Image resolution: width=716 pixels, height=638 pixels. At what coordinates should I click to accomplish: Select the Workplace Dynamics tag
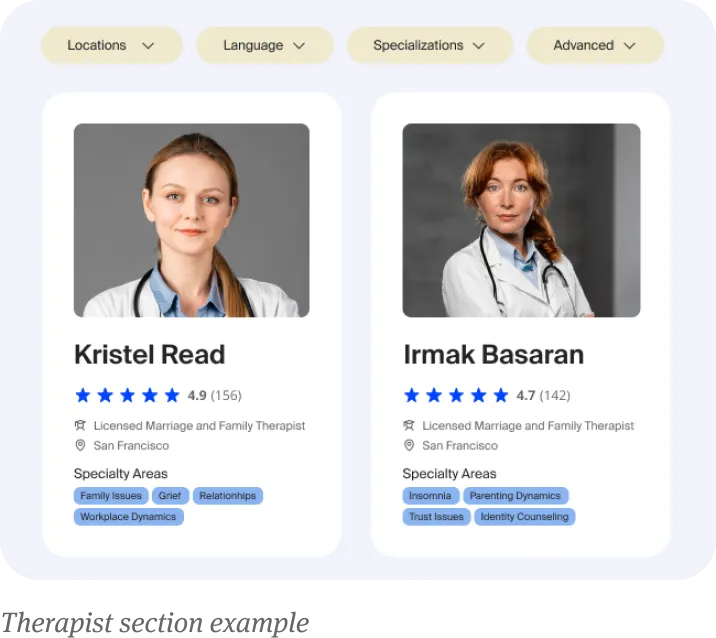click(128, 517)
